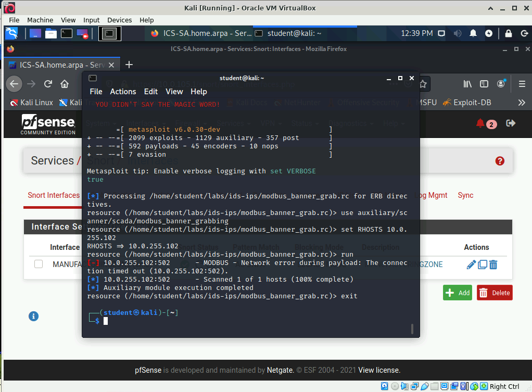The width and height of the screenshot is (532, 392).
Task: Open terminal View menu
Action: pos(174,92)
